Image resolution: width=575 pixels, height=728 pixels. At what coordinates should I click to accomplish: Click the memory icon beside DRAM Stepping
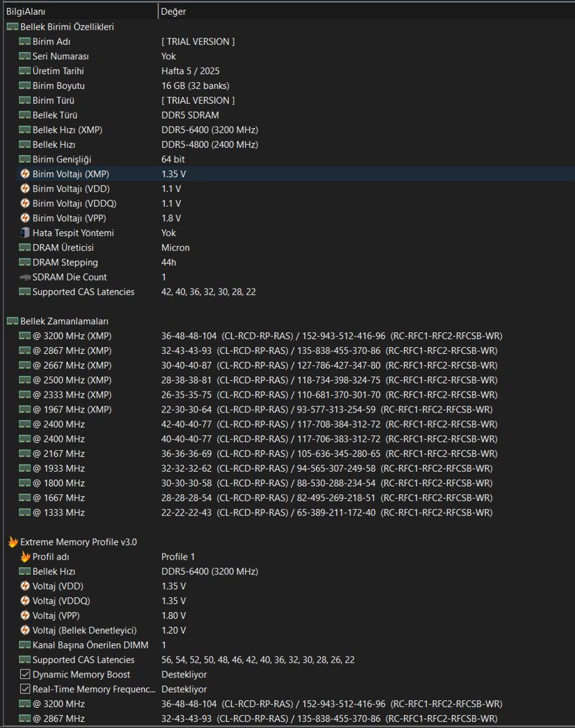pos(25,262)
